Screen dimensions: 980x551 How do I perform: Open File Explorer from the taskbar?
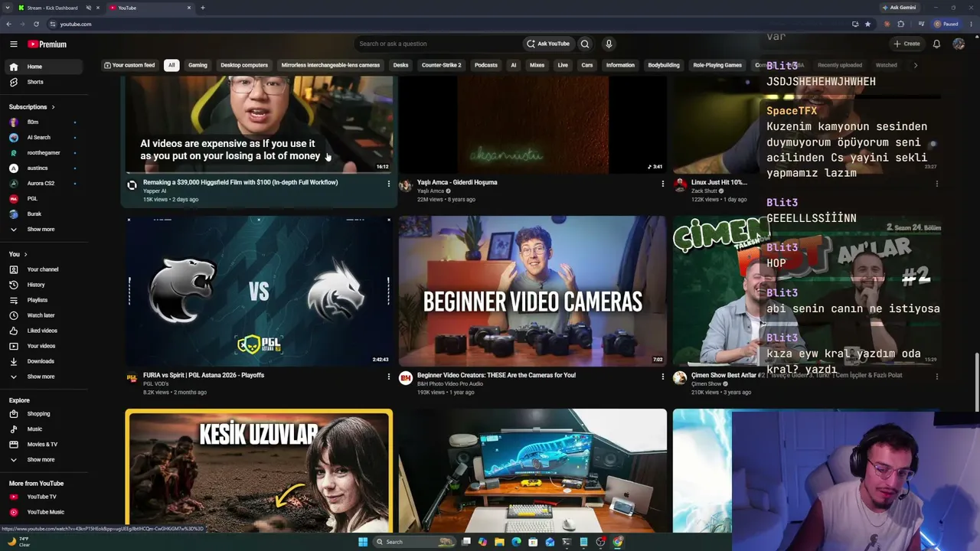click(x=499, y=542)
